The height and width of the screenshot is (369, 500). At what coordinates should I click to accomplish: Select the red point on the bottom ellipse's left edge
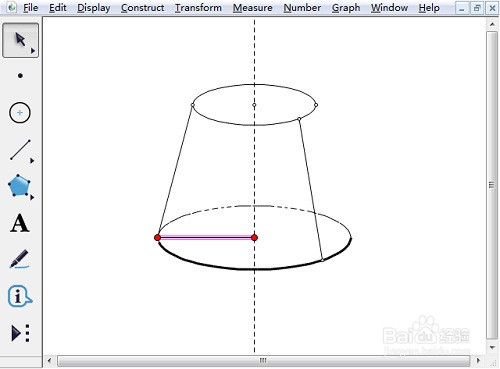click(x=158, y=238)
